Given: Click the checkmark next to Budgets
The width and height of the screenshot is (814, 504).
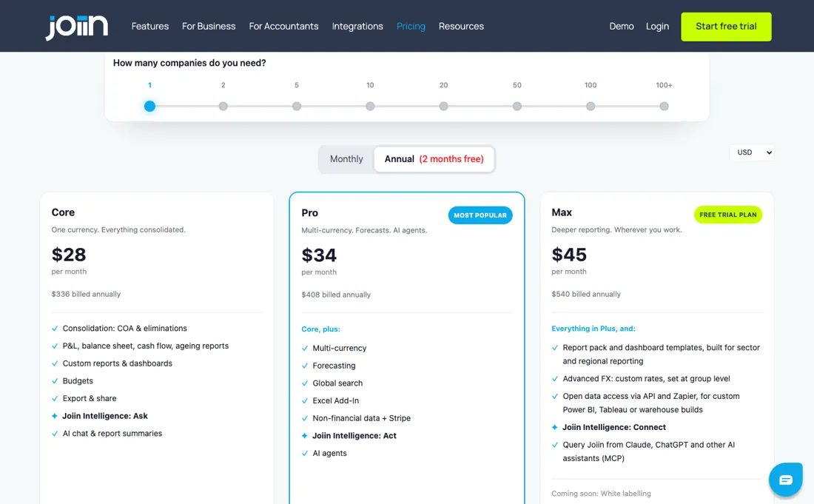Looking at the screenshot, I should coord(55,381).
